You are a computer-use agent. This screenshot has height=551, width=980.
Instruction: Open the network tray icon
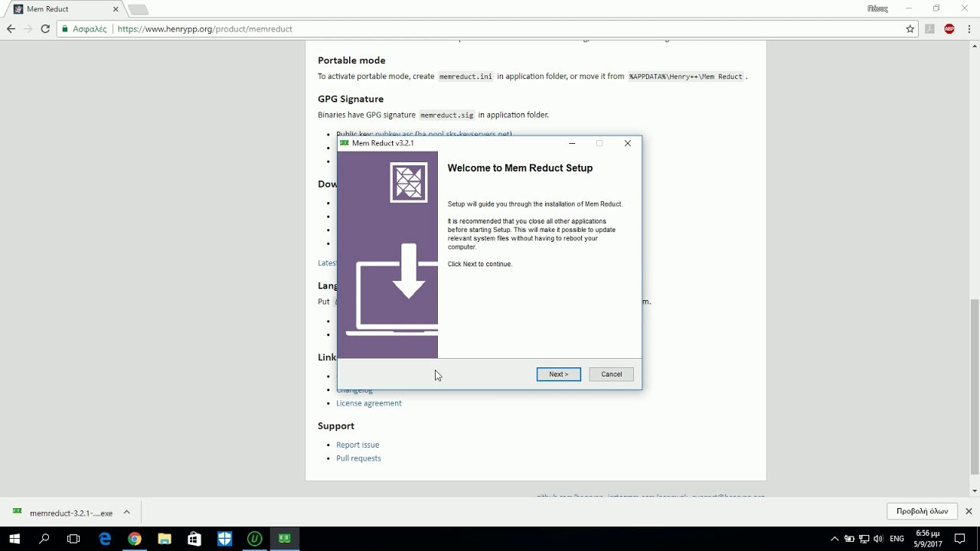click(864, 539)
